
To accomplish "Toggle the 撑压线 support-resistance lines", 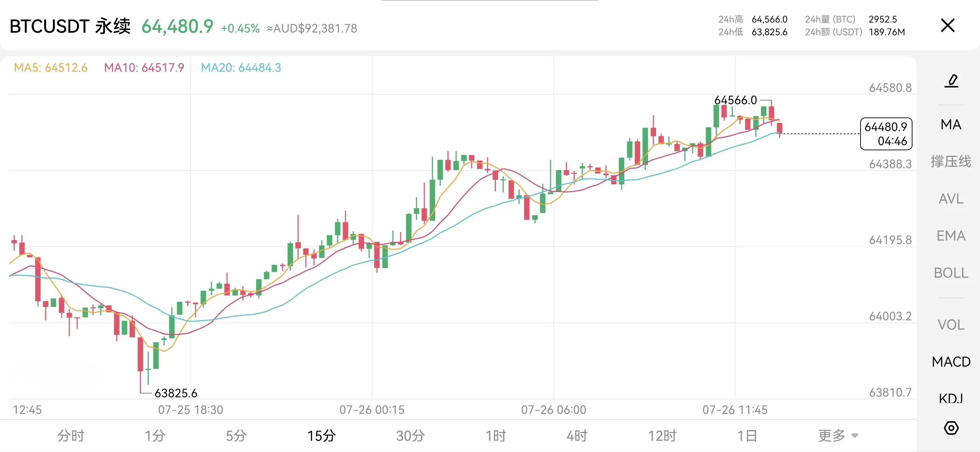I will (x=951, y=161).
